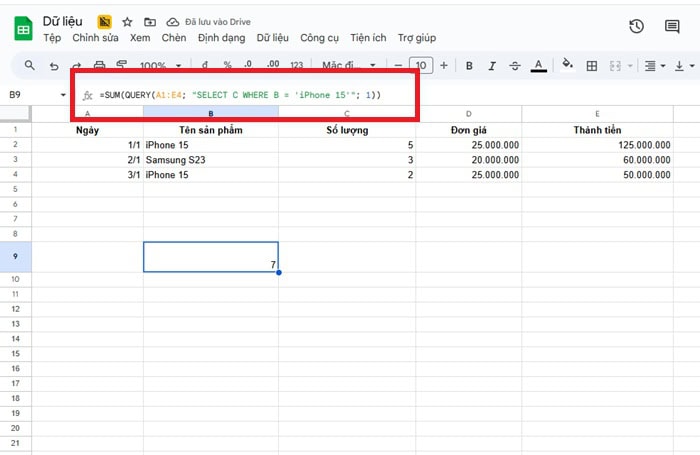Click the saved to Drive cloud icon

[172, 21]
